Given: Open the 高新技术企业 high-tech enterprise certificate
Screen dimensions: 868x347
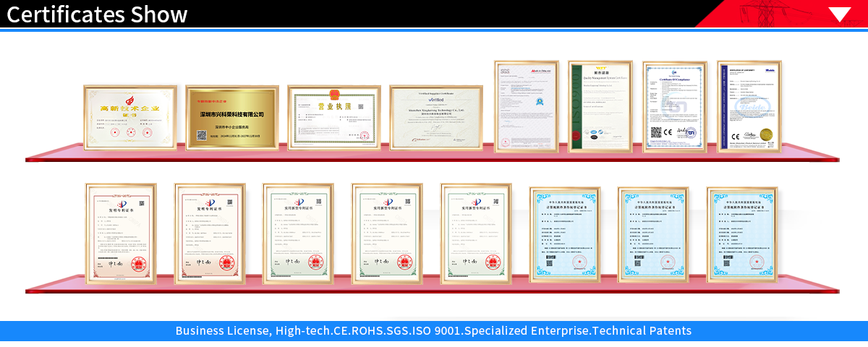Looking at the screenshot, I should click(x=130, y=118).
